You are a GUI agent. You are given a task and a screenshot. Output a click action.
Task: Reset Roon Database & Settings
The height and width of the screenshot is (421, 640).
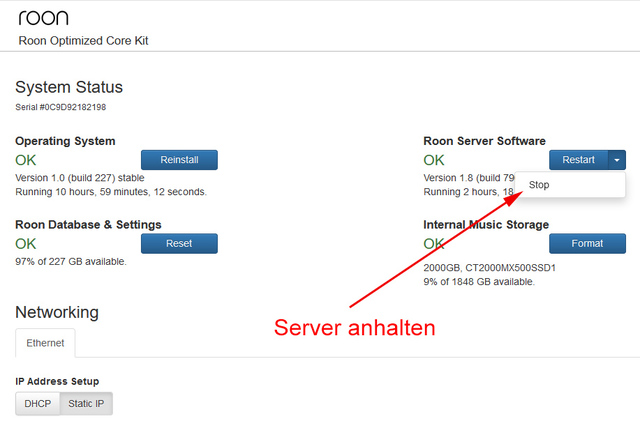click(x=179, y=243)
